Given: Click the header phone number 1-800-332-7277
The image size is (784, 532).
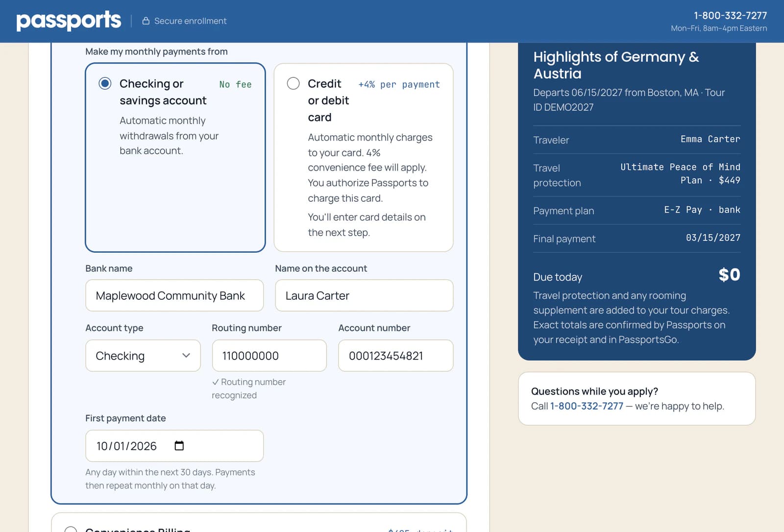Looking at the screenshot, I should pos(730,16).
